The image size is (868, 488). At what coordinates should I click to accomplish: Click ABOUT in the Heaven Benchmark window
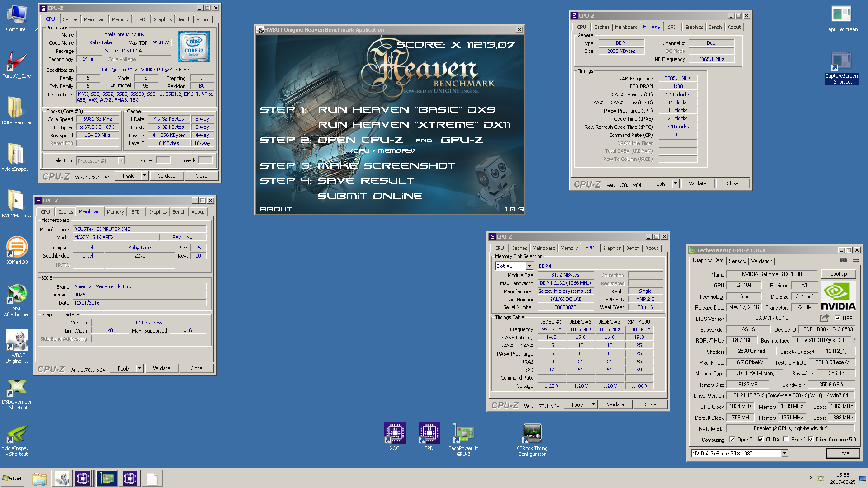click(276, 209)
